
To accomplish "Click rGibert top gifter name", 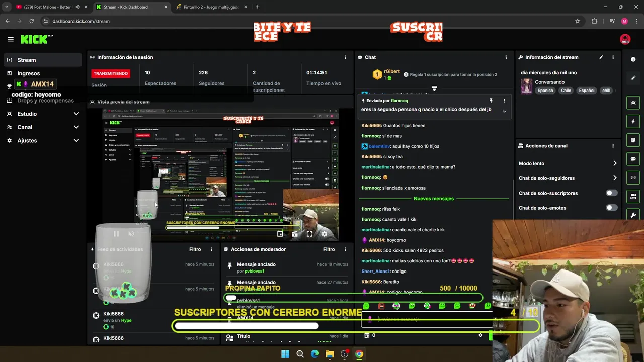I will pos(391,72).
